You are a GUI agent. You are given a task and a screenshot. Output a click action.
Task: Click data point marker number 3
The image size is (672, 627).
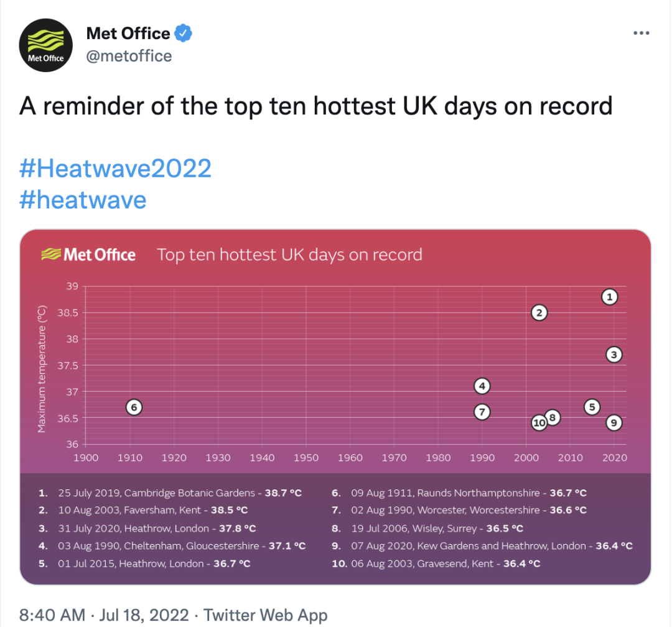614,355
